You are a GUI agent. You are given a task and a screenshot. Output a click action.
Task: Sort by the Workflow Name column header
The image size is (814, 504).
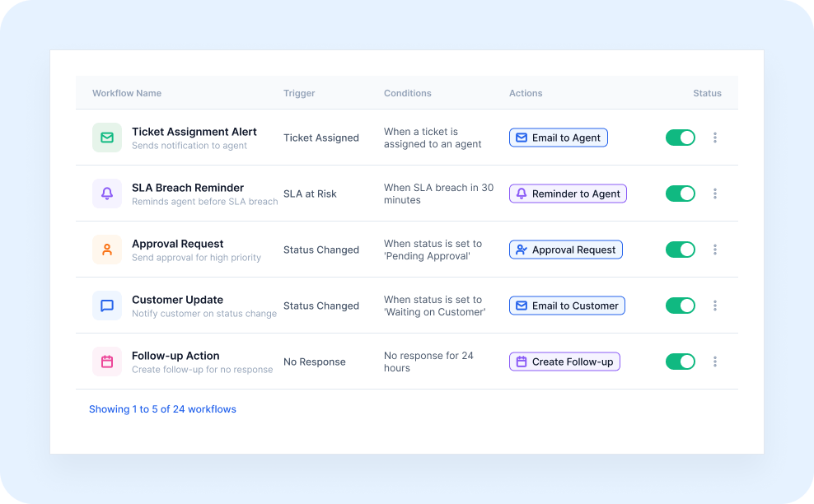click(127, 93)
